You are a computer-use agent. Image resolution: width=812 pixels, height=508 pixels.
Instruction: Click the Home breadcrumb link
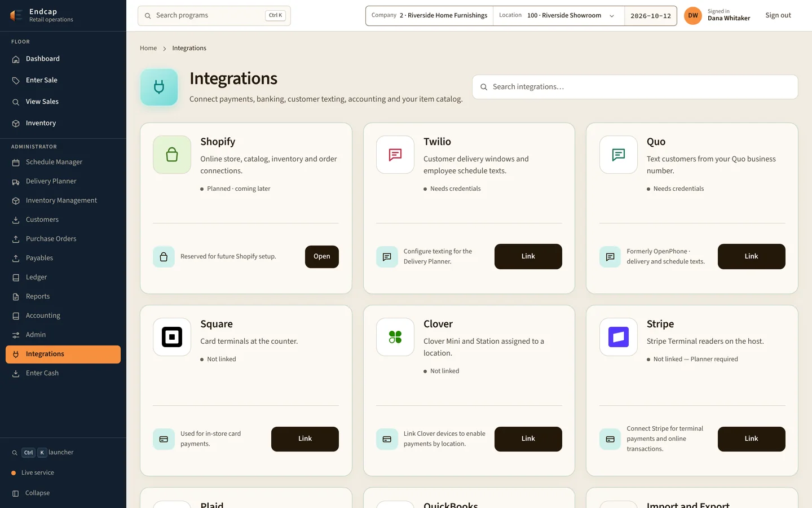coord(148,49)
